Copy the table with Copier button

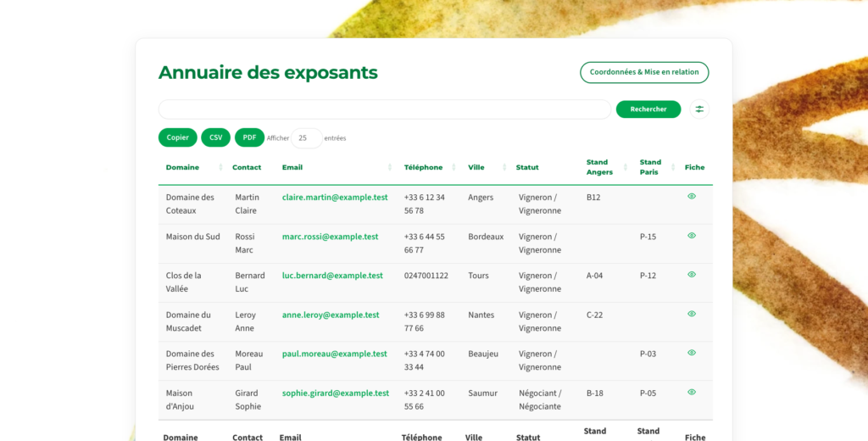coord(178,137)
